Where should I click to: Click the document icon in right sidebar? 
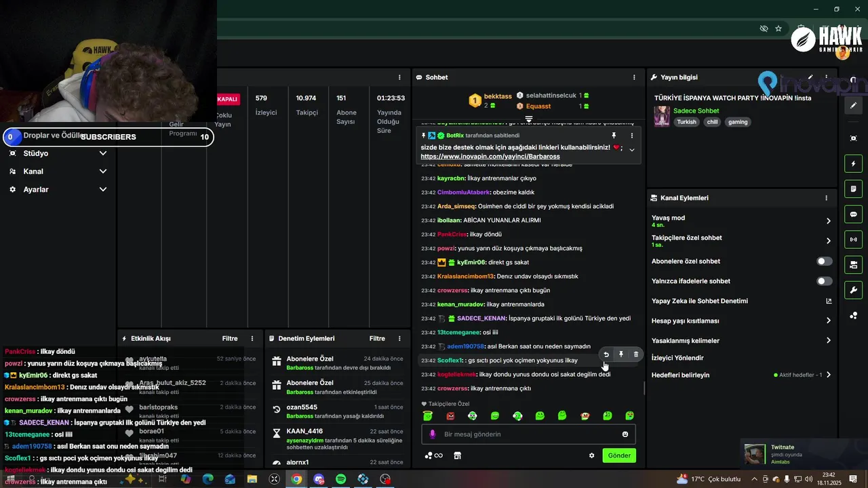pos(853,188)
